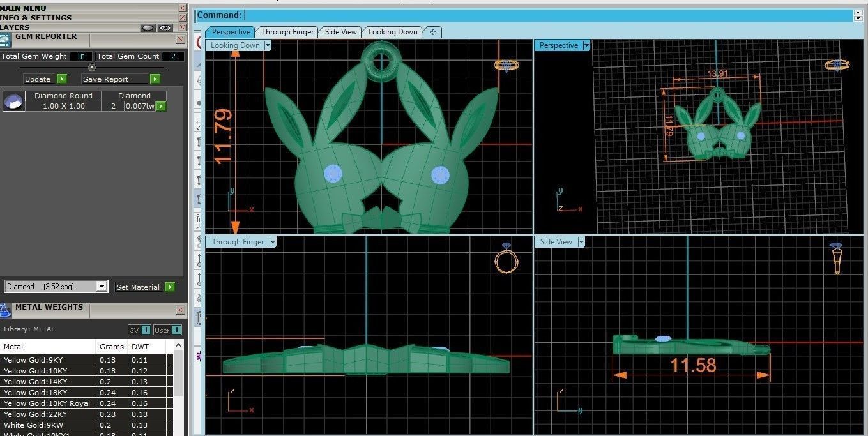Screen dimensions: 868x436
Task: Switch to the Looking Down tab
Action: coord(393,32)
